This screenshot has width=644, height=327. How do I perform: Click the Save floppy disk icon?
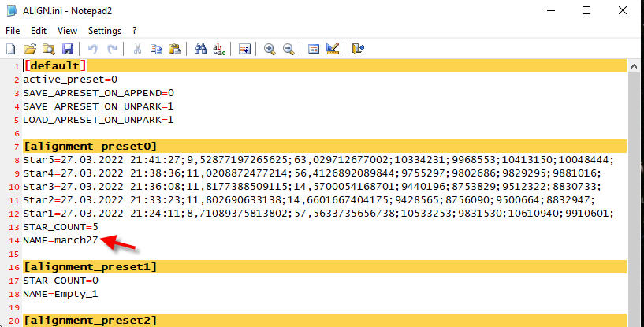coord(68,49)
